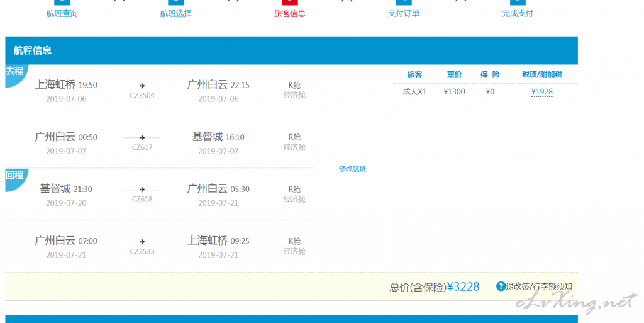Click 基督城 21:30 departure
Viewport: 644px width, 323px height.
click(66, 189)
